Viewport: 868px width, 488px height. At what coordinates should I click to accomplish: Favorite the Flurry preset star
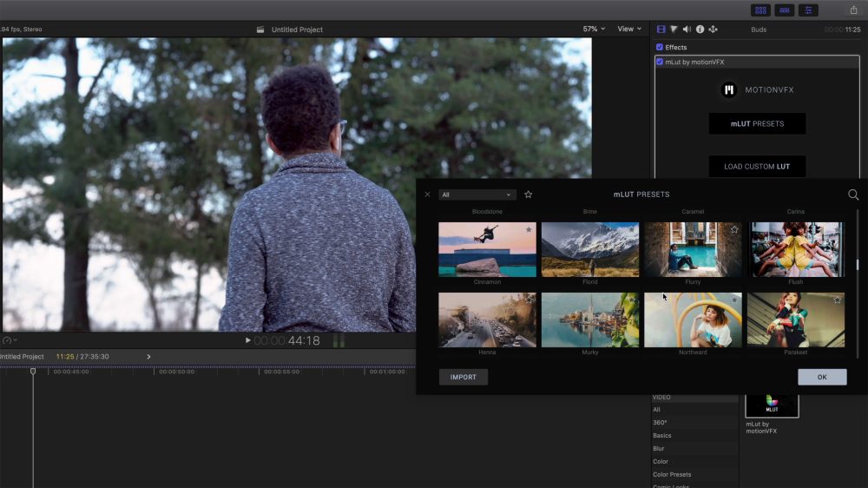(x=734, y=229)
